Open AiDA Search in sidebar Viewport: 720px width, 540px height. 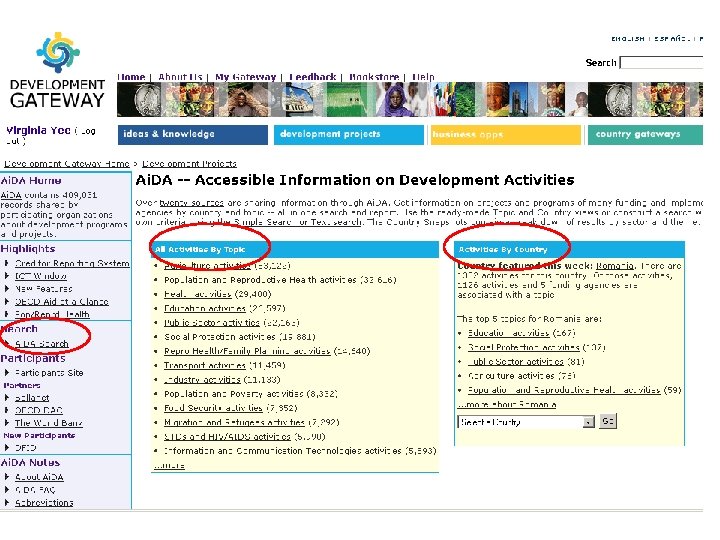pos(41,343)
